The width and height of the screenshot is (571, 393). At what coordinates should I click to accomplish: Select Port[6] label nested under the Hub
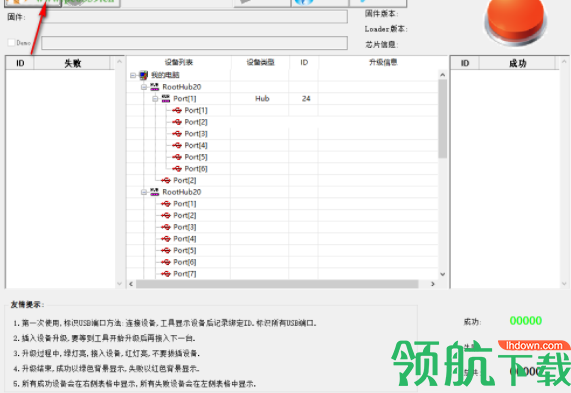(196, 169)
